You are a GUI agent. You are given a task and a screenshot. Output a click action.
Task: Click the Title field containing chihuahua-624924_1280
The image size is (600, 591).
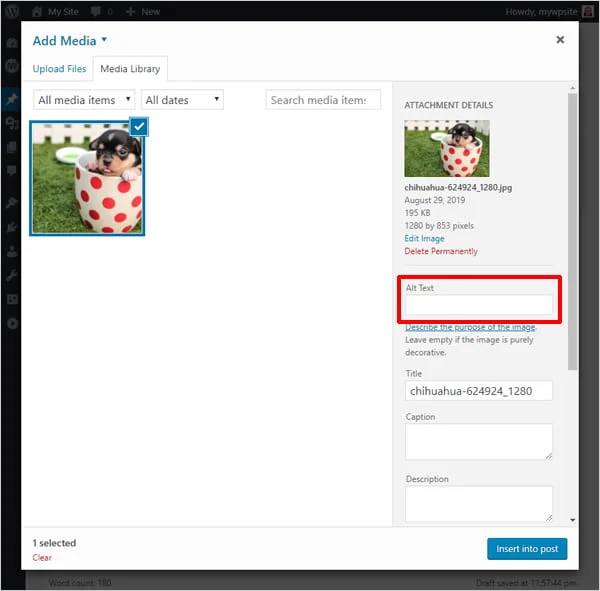[x=479, y=391]
